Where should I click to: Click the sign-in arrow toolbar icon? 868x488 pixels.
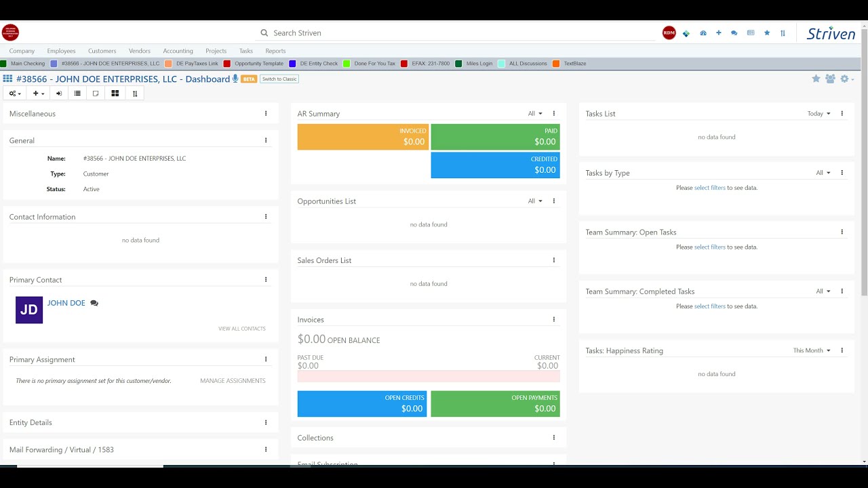(59, 94)
